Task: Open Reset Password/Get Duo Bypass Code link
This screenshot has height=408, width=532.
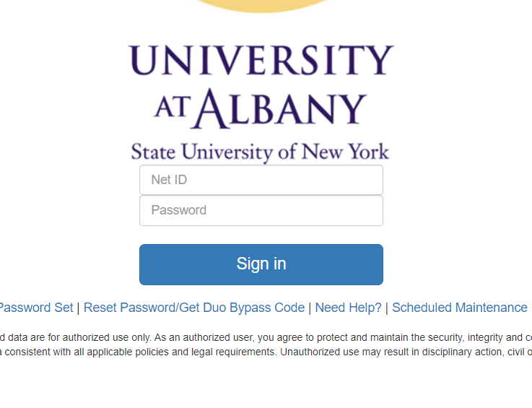Action: tap(193, 308)
